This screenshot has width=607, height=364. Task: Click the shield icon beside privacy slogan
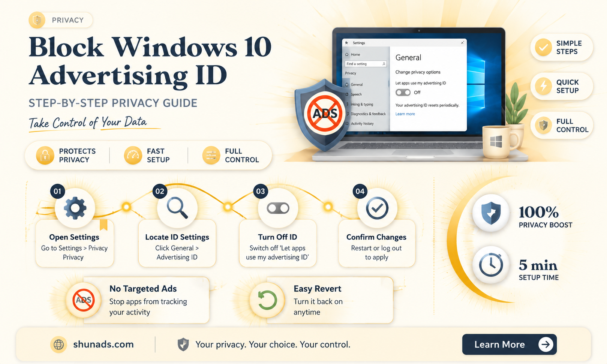pos(183,344)
